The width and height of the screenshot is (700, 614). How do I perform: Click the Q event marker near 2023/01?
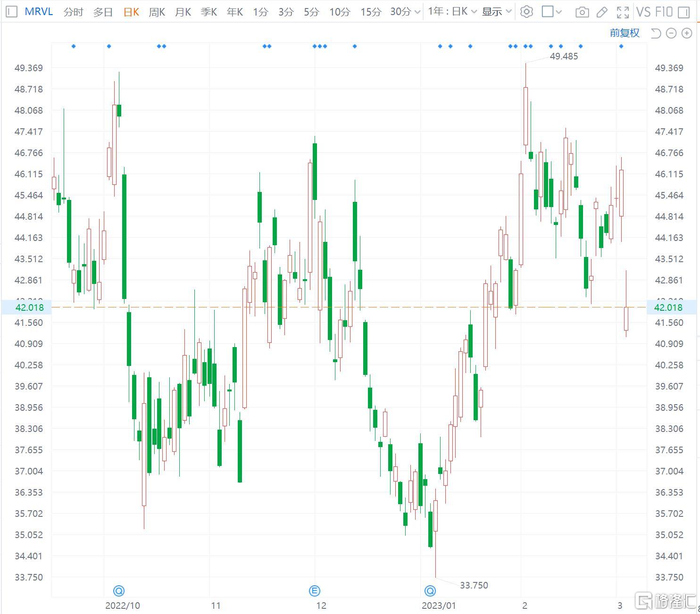430,590
